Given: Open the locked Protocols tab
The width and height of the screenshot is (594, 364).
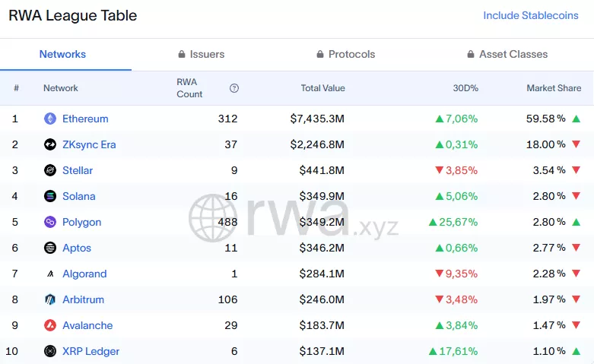Looking at the screenshot, I should click(x=345, y=55).
